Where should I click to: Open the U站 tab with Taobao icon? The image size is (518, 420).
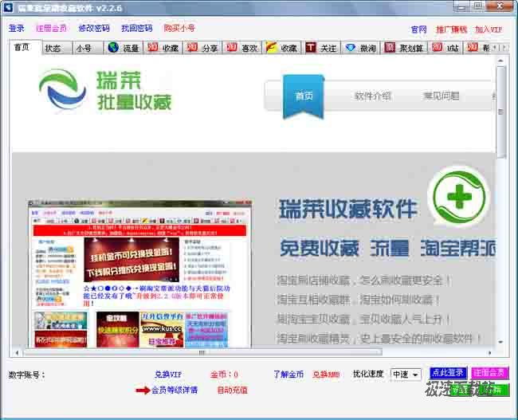445,48
